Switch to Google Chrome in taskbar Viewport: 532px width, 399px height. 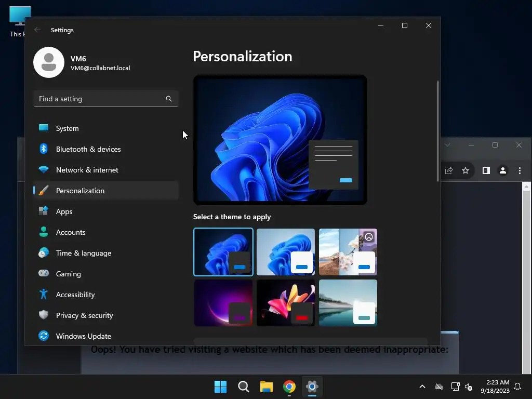(289, 387)
